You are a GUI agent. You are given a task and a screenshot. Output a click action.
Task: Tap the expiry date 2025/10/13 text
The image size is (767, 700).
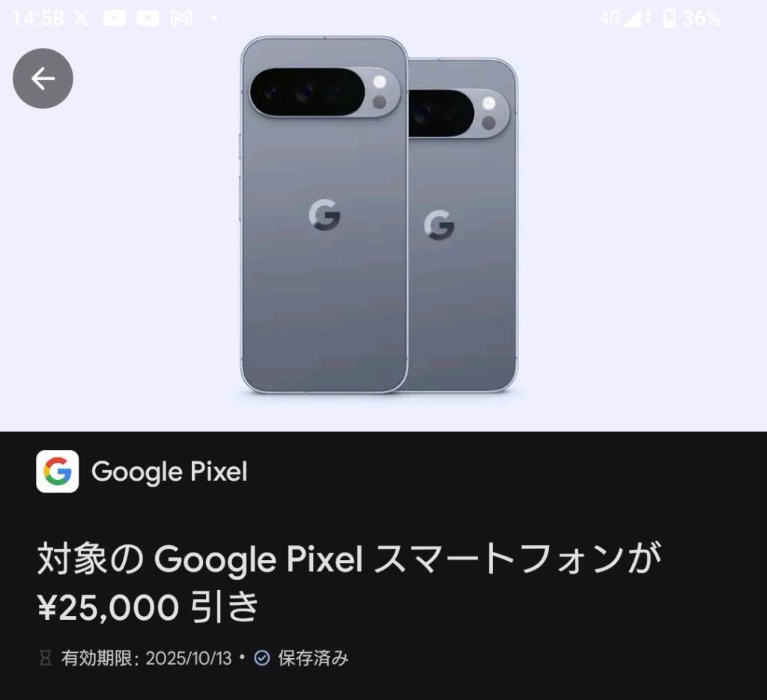(x=188, y=658)
